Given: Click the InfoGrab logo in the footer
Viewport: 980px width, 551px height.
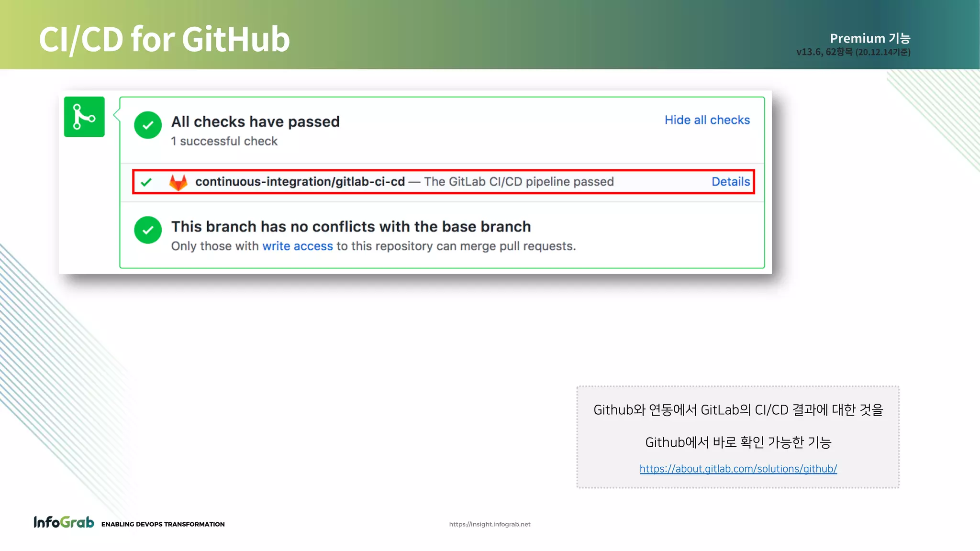Looking at the screenshot, I should (64, 522).
